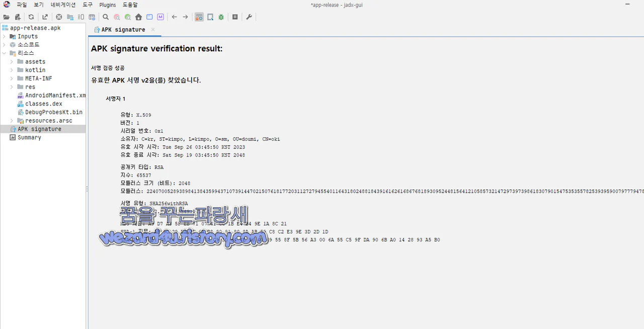Open Comment search green magnifier icon
644x329 pixels.
point(128,17)
